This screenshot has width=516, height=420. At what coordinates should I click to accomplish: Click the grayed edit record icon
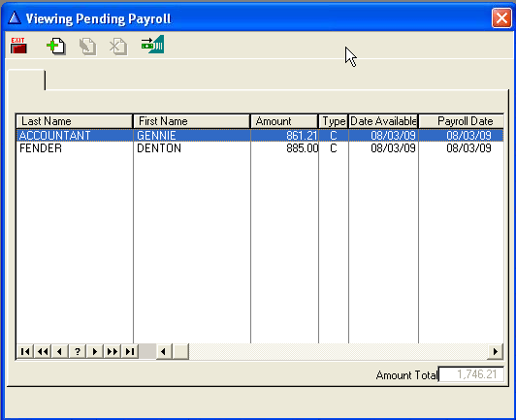pos(87,47)
